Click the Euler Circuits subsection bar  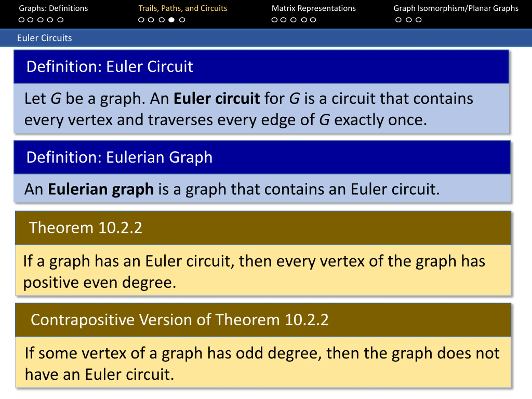pos(266,38)
